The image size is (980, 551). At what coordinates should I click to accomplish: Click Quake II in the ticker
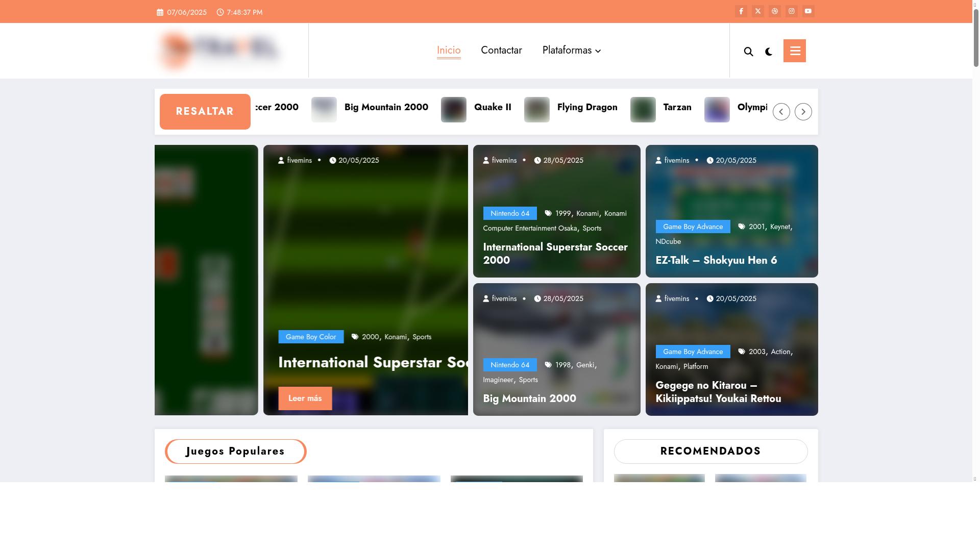[x=492, y=107]
